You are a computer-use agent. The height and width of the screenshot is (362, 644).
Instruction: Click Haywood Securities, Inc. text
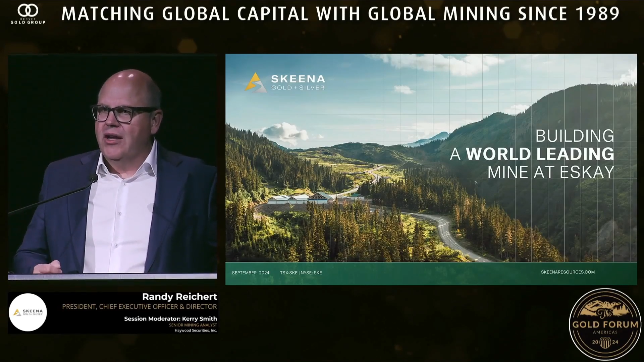(196, 330)
